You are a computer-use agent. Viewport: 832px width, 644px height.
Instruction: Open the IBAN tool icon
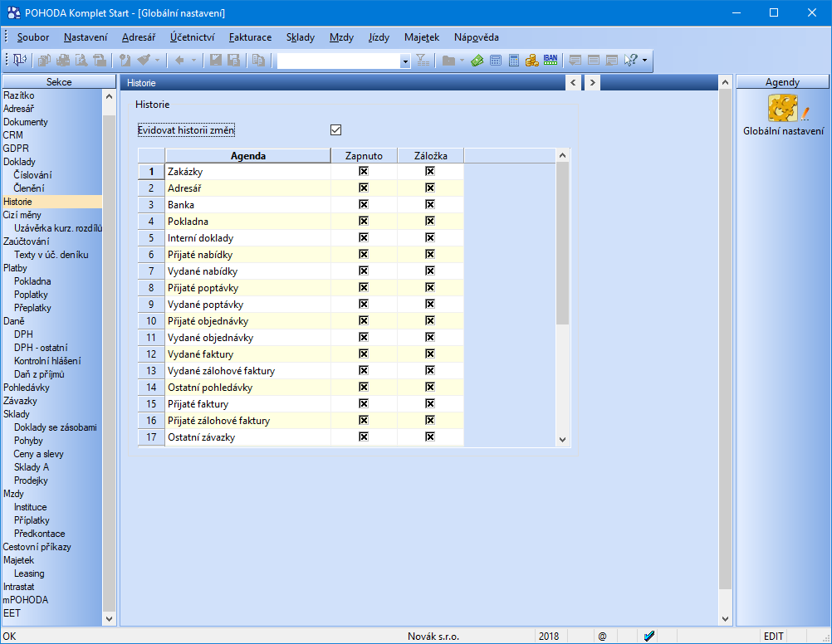tap(551, 60)
